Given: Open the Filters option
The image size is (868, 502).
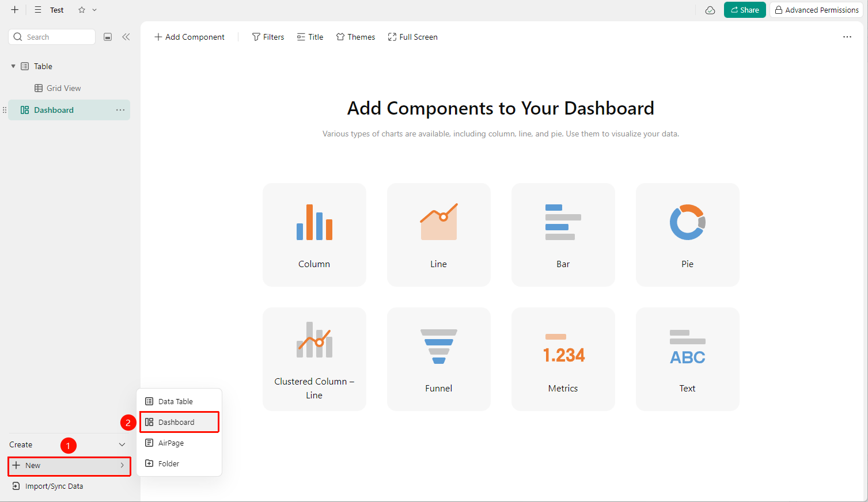Looking at the screenshot, I should (268, 37).
